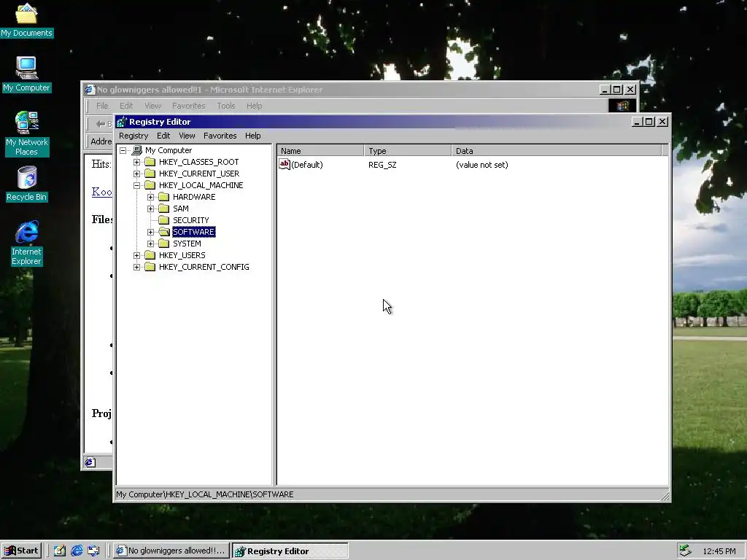Click the Registry Editor resize grip

665,496
